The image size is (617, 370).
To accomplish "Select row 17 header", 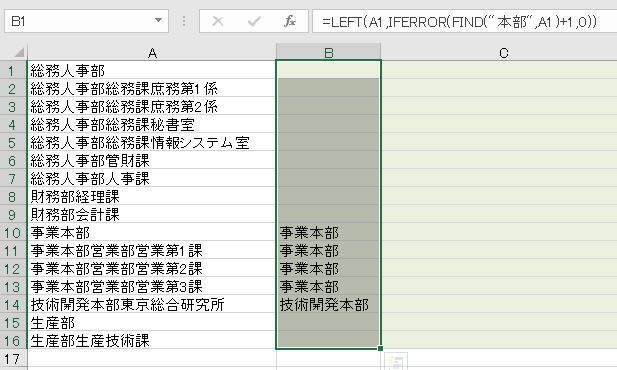I will tap(13, 359).
